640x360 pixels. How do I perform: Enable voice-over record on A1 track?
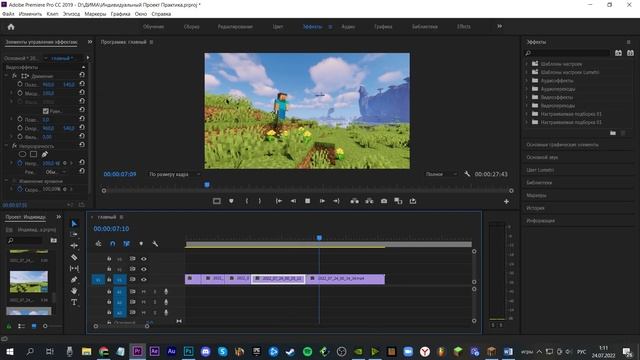tap(166, 292)
